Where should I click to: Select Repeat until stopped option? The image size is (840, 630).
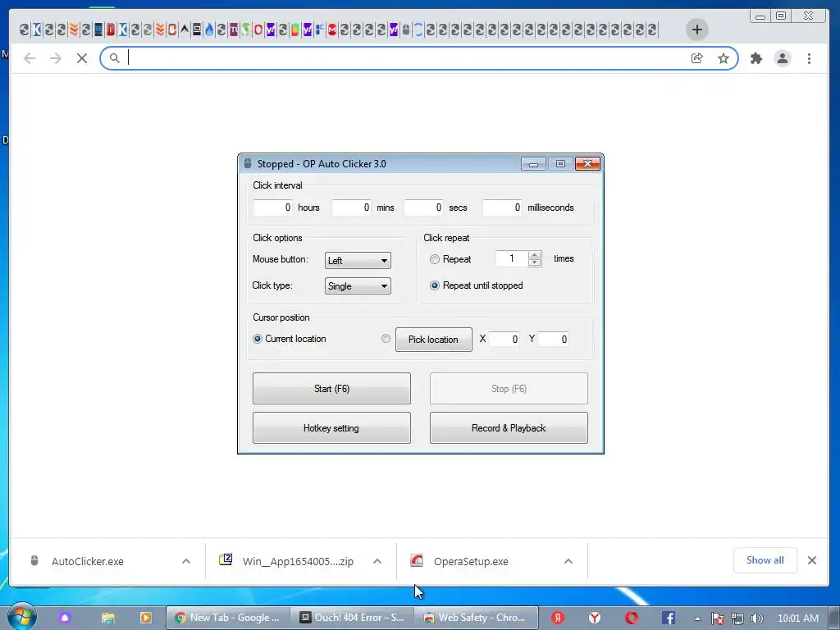(x=435, y=285)
